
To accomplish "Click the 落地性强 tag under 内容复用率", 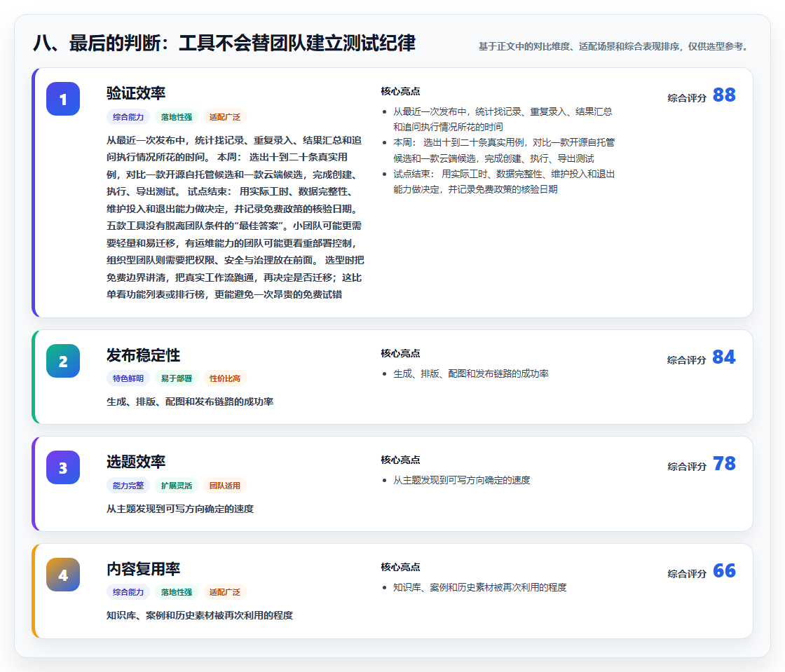I will (177, 592).
